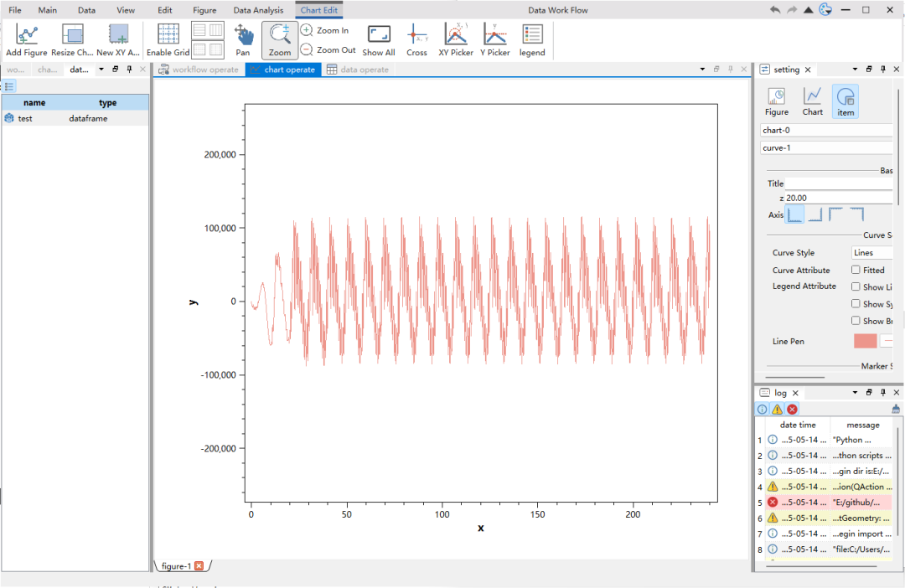Activate the Pan tool
This screenshot has width=905, height=588.
(243, 40)
